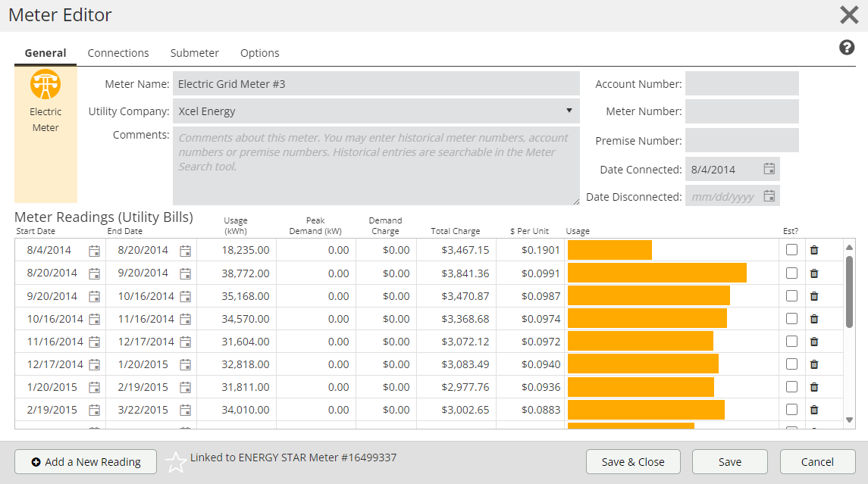Viewport: 868px width, 484px height.
Task: Delete the 10/16/2014 reading via trash icon
Action: tap(814, 319)
